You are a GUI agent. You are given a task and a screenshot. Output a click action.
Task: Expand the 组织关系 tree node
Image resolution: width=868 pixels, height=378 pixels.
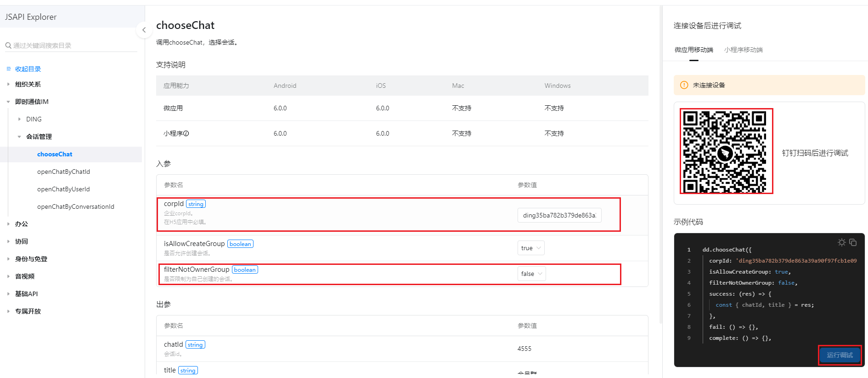click(8, 84)
